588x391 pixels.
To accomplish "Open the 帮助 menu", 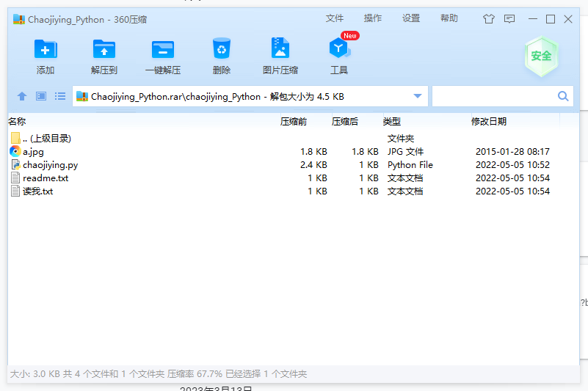I will tap(449, 18).
